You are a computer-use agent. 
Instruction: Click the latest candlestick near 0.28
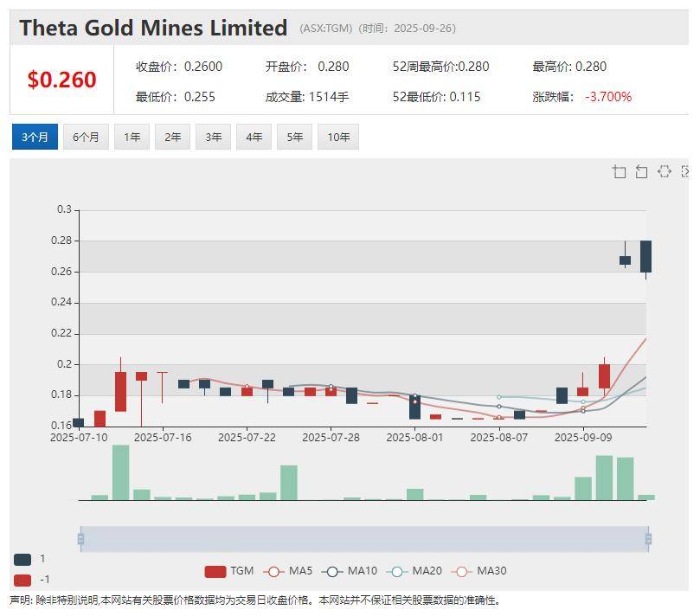pyautogui.click(x=645, y=256)
